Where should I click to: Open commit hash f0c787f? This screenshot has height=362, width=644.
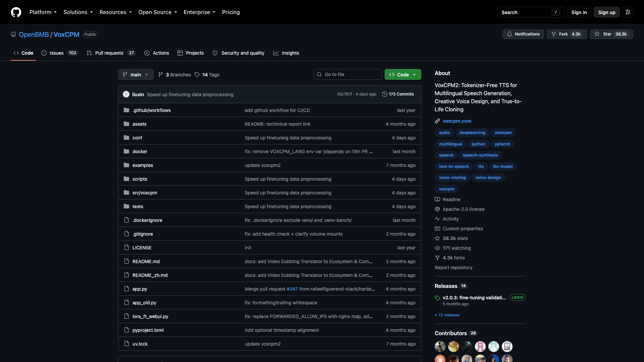tap(344, 94)
